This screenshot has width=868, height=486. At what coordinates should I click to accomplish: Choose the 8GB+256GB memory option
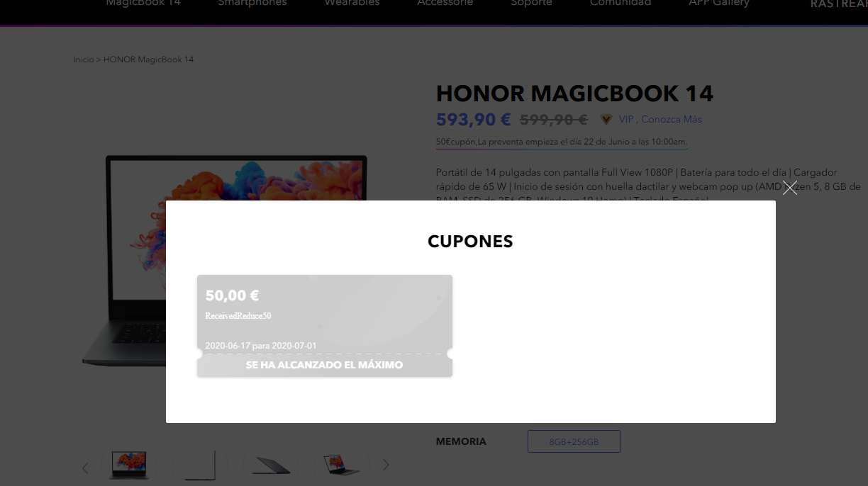pos(574,441)
